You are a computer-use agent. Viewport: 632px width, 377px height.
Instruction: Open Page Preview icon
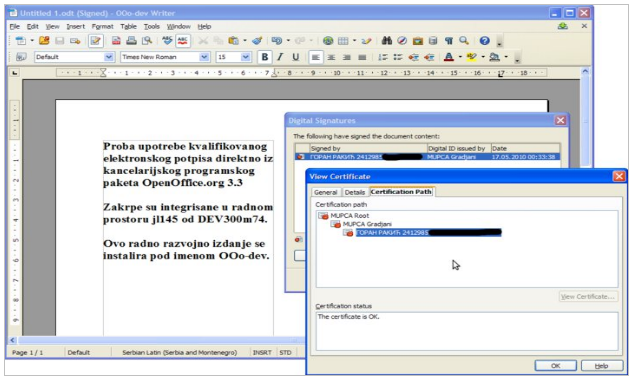147,41
